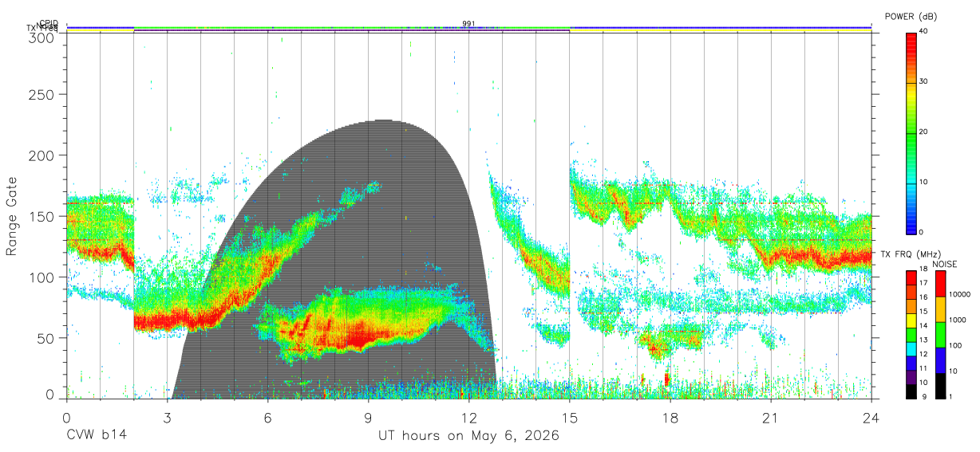Click the 991 CPID value at top

click(468, 23)
